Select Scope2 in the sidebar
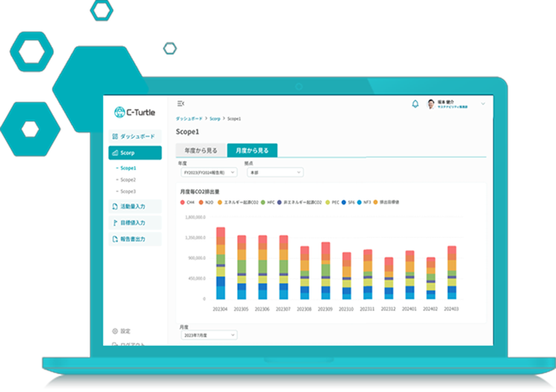The image size is (556, 392). click(128, 180)
